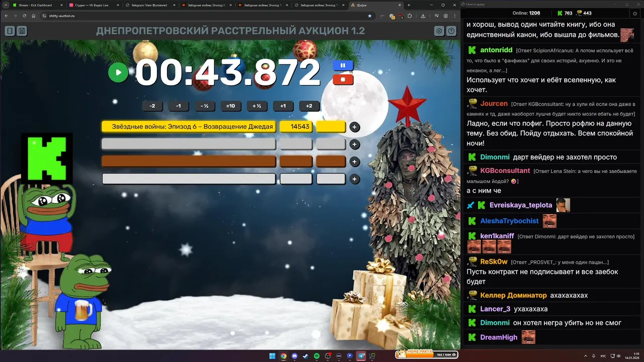This screenshot has width=644, height=362.
Task: Edit the lot name Звёздные войны: Эпизод 6
Action: point(189,127)
